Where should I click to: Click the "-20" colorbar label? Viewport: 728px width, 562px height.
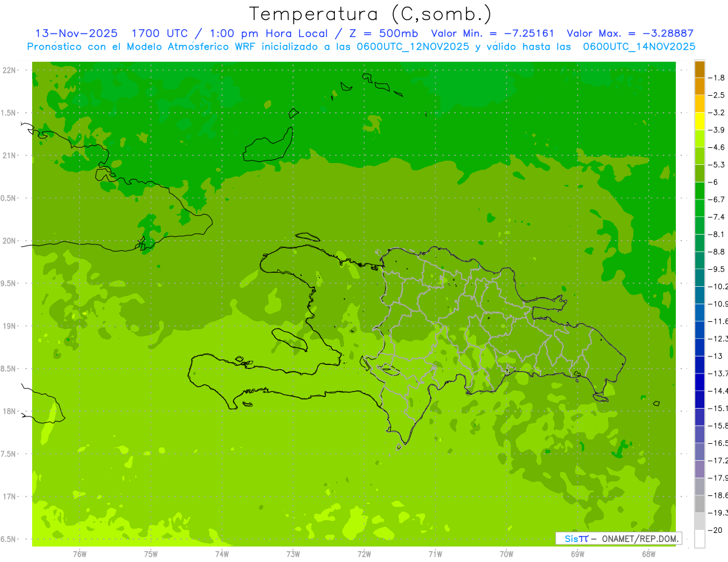(715, 530)
